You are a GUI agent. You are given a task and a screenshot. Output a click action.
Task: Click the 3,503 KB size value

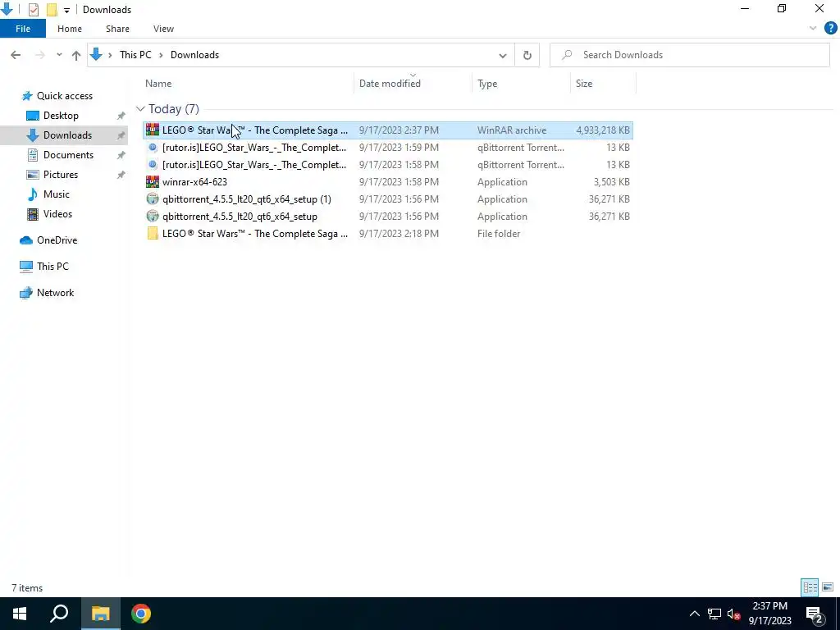611,181
